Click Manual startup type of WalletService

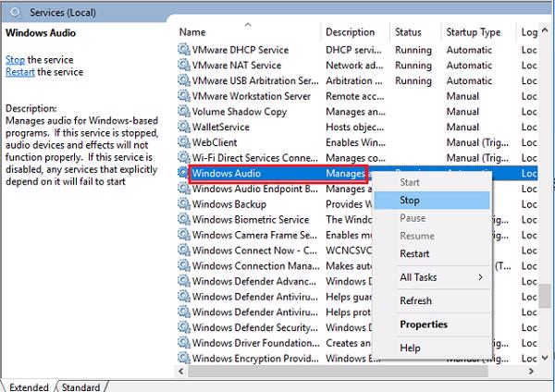(462, 127)
